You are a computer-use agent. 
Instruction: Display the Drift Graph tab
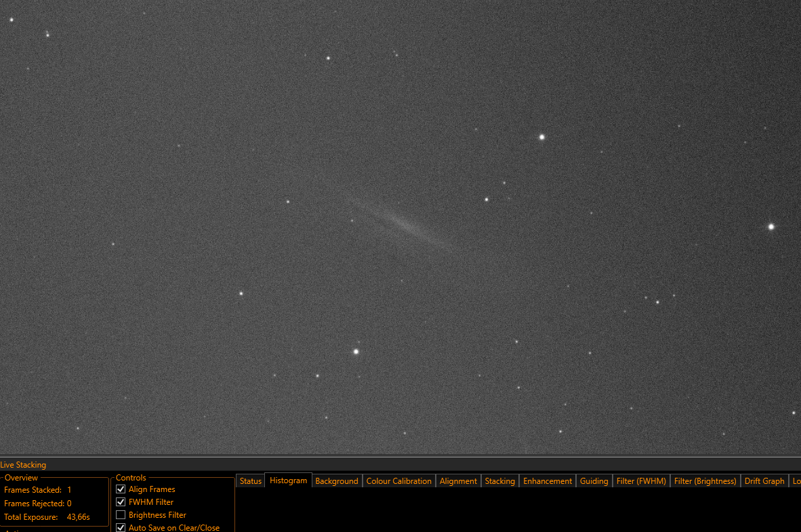764,481
